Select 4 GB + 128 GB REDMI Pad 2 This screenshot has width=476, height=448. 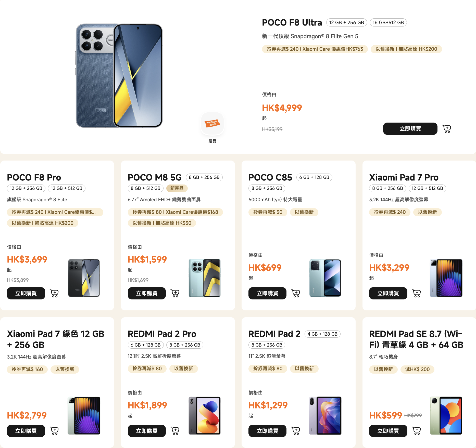322,334
